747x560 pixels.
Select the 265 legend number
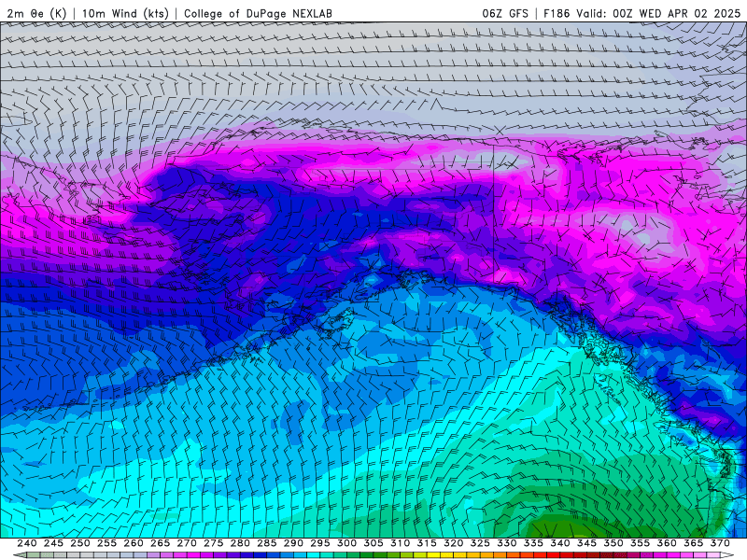tap(160, 543)
